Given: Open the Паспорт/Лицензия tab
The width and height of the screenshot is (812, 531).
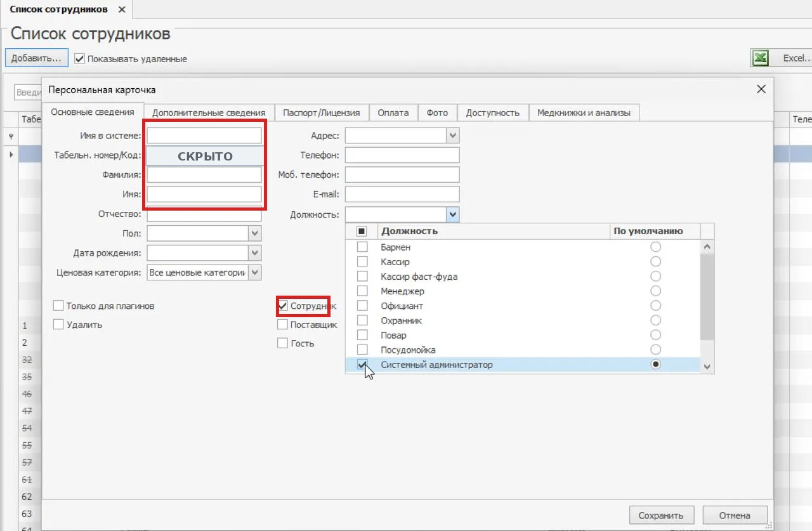Looking at the screenshot, I should tap(322, 113).
